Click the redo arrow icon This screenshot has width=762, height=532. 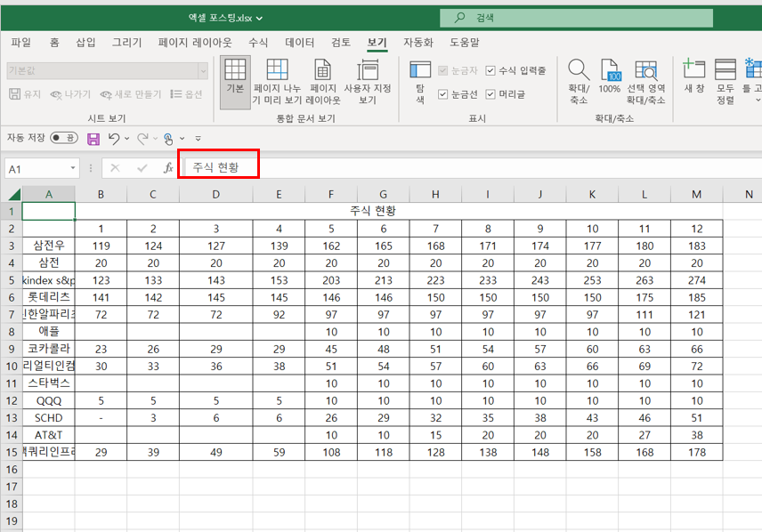pyautogui.click(x=142, y=139)
